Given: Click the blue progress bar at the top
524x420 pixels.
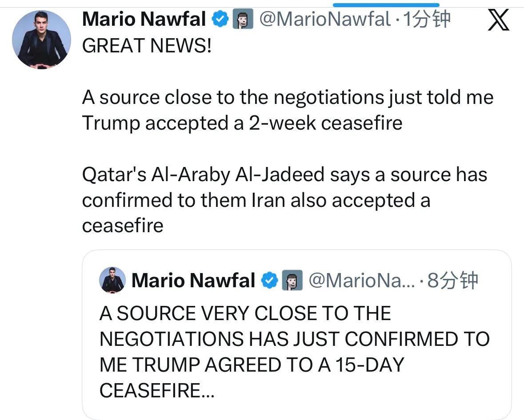Looking at the screenshot, I should [x=386, y=5].
